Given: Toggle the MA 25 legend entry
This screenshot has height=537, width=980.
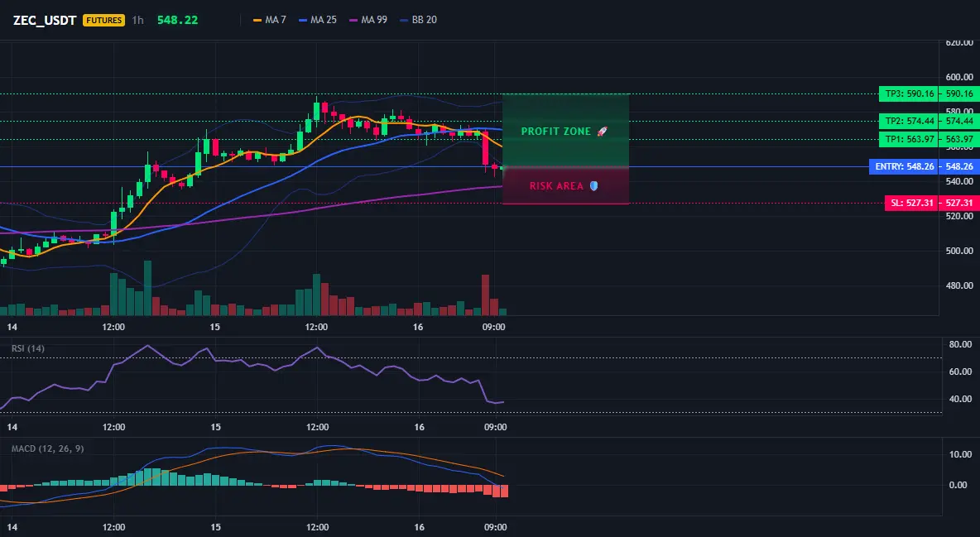Looking at the screenshot, I should coord(318,20).
